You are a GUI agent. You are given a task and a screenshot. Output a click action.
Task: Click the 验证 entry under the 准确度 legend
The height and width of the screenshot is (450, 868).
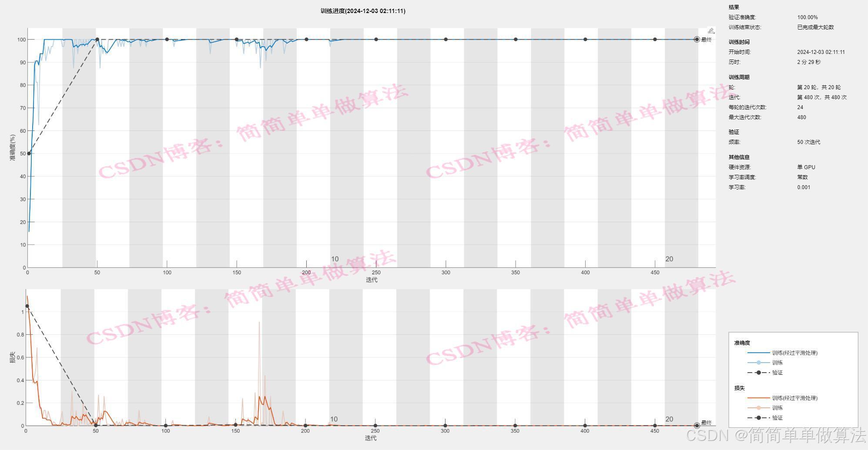[x=778, y=373]
